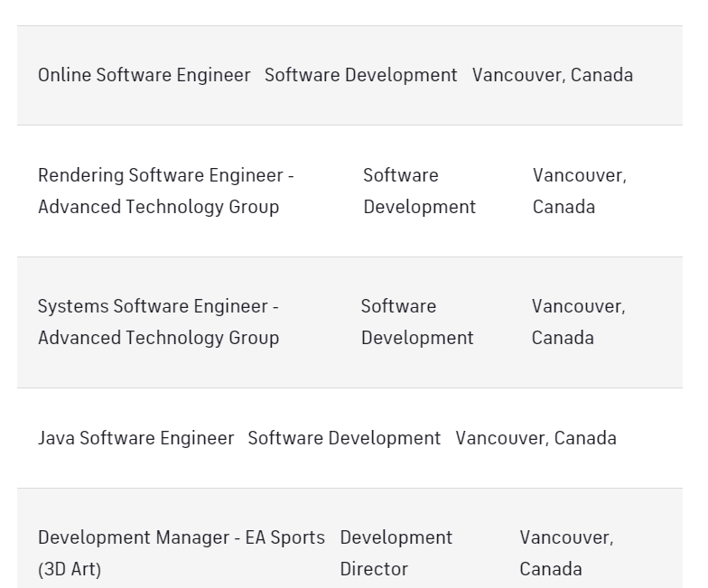Image resolution: width=708 pixels, height=588 pixels.
Task: Select the Java Software Engineer table row
Action: 350,438
